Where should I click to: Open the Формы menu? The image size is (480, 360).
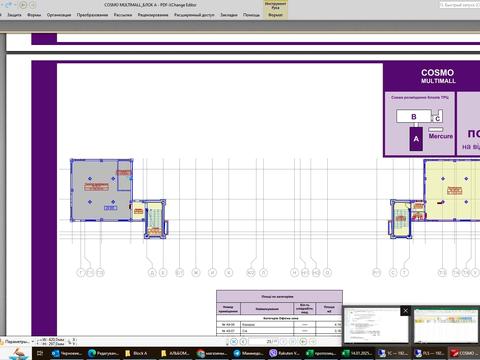coord(34,15)
